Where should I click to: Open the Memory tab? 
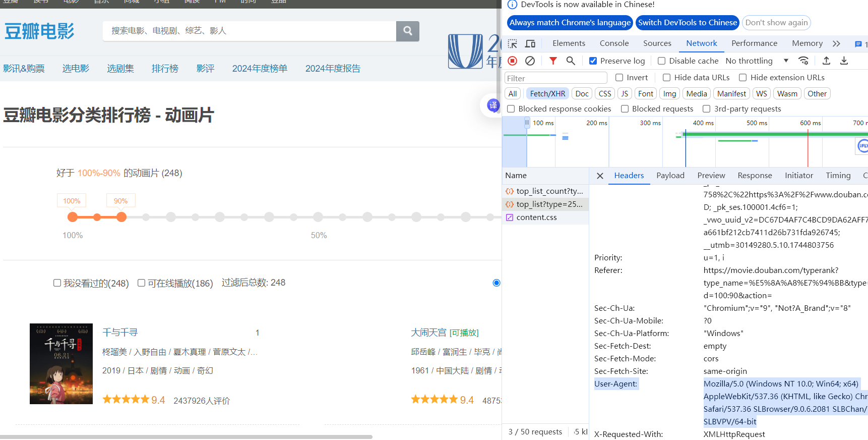tap(807, 43)
